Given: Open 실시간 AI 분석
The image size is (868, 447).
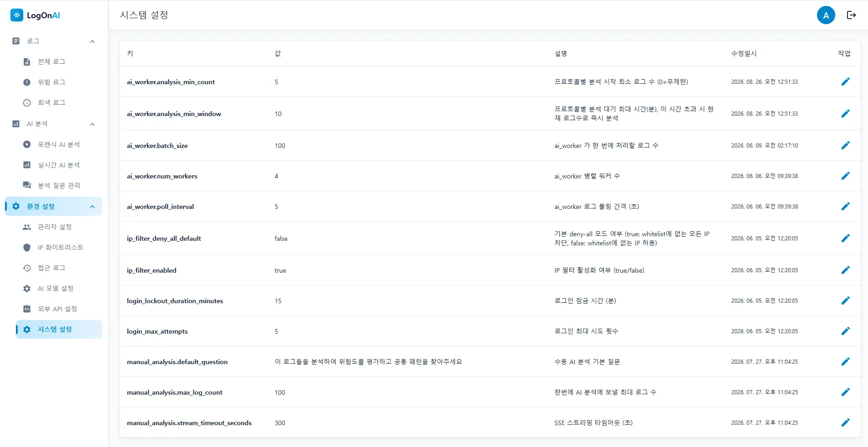Looking at the screenshot, I should [x=59, y=165].
